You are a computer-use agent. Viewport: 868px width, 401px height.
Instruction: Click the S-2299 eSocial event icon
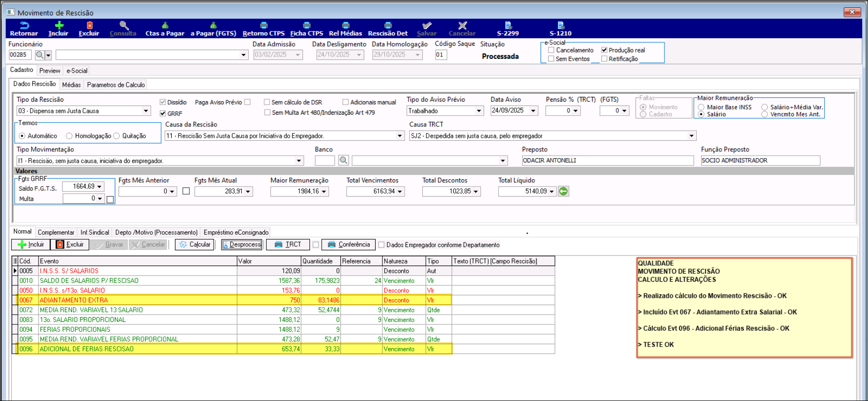(508, 26)
